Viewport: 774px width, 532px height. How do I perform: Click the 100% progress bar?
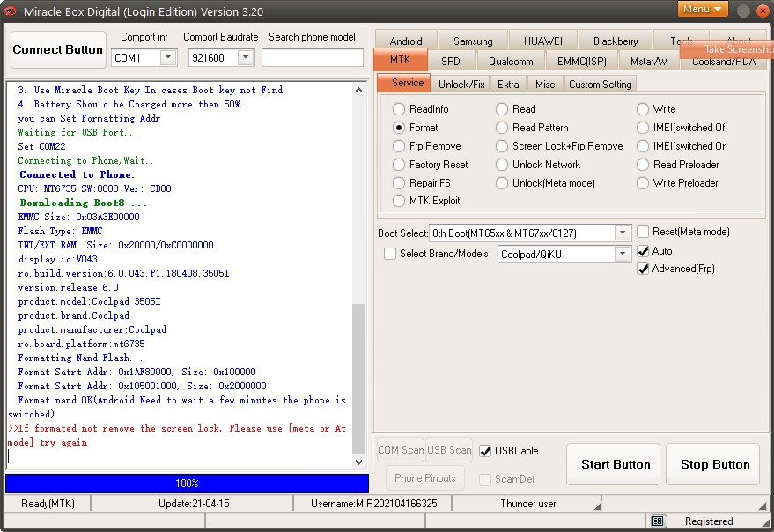187,483
